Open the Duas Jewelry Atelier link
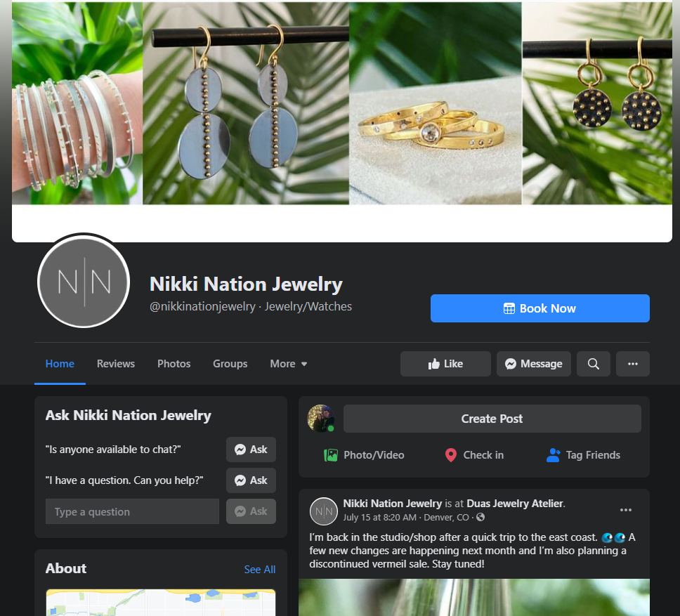This screenshot has height=616, width=680. point(515,504)
